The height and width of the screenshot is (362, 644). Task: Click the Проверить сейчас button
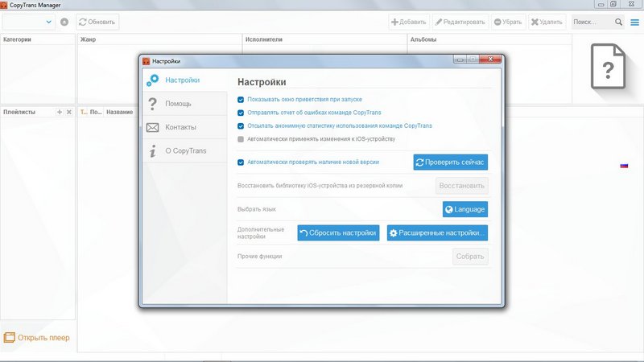(x=451, y=162)
